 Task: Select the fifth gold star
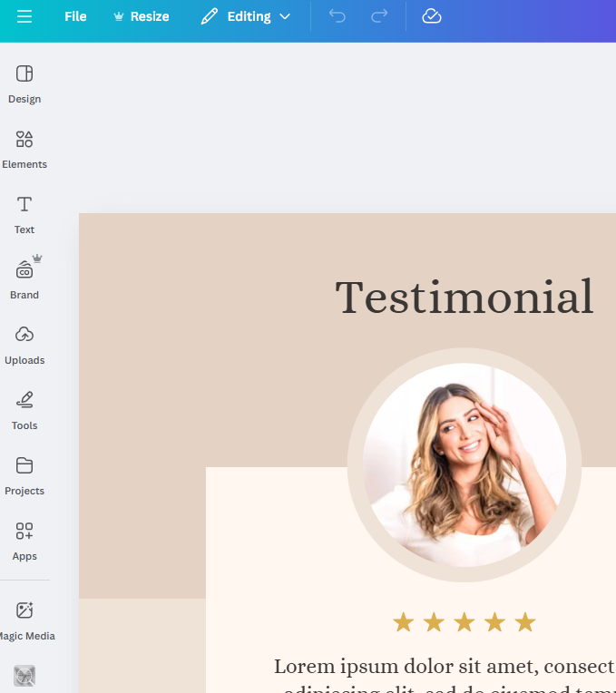coord(525,622)
